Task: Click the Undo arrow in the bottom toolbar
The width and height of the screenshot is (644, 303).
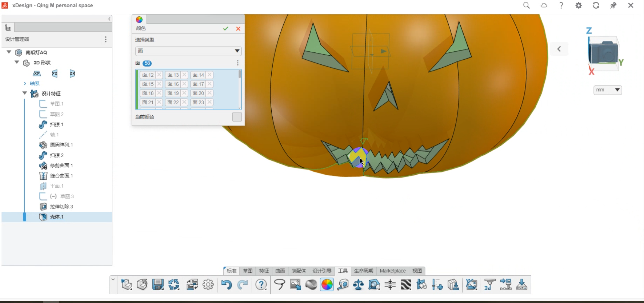Action: (226, 284)
